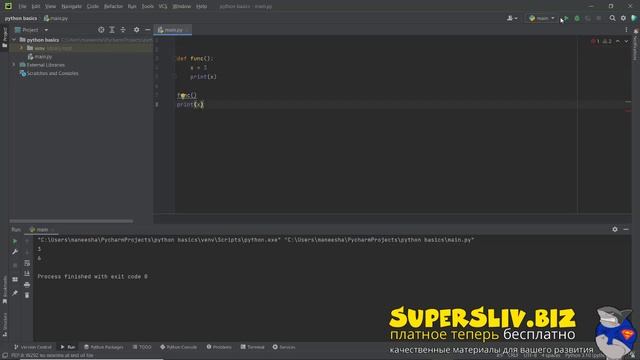Open the Version Control tool window

tap(33, 347)
